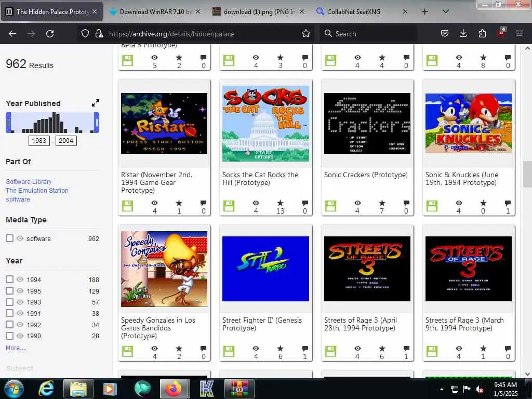Check the 1993 year filter

[9, 302]
